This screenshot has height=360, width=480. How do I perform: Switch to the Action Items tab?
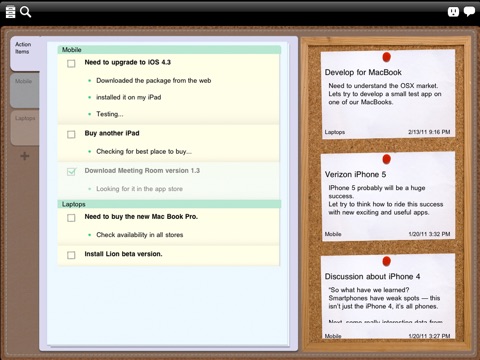click(25, 53)
